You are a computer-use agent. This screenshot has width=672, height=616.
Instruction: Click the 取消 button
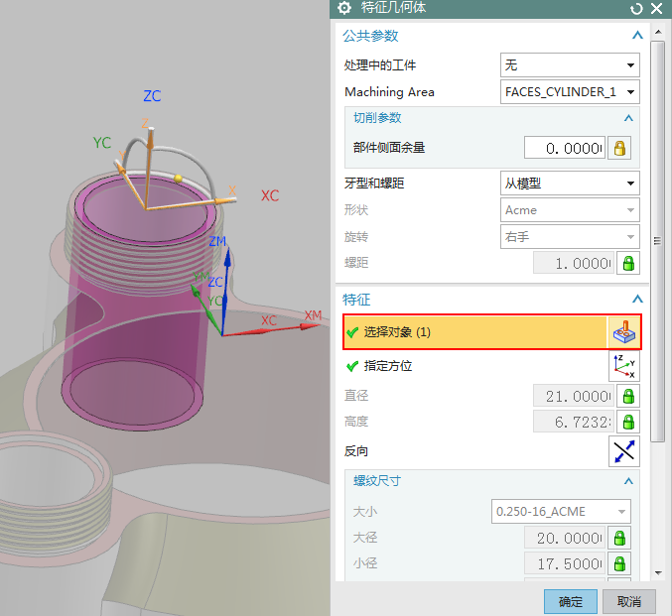point(628,601)
